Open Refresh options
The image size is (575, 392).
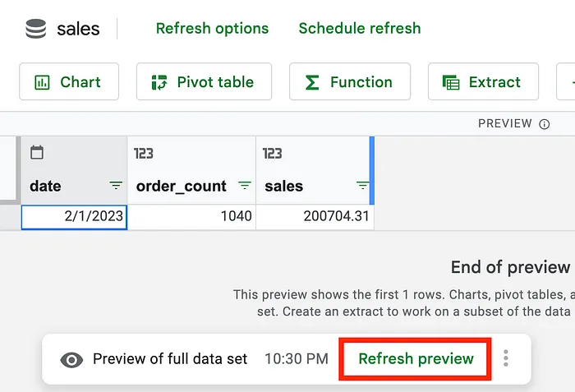pos(212,28)
